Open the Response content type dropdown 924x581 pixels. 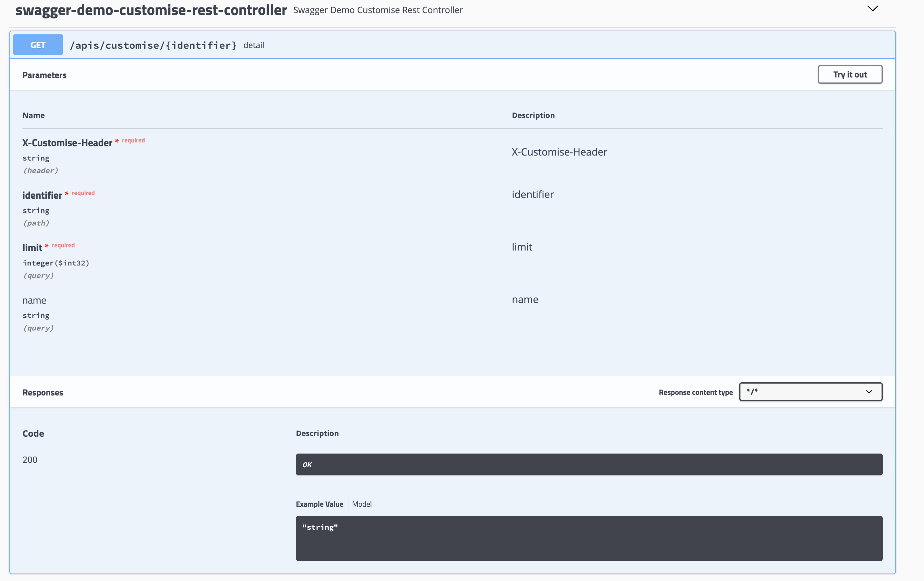810,392
